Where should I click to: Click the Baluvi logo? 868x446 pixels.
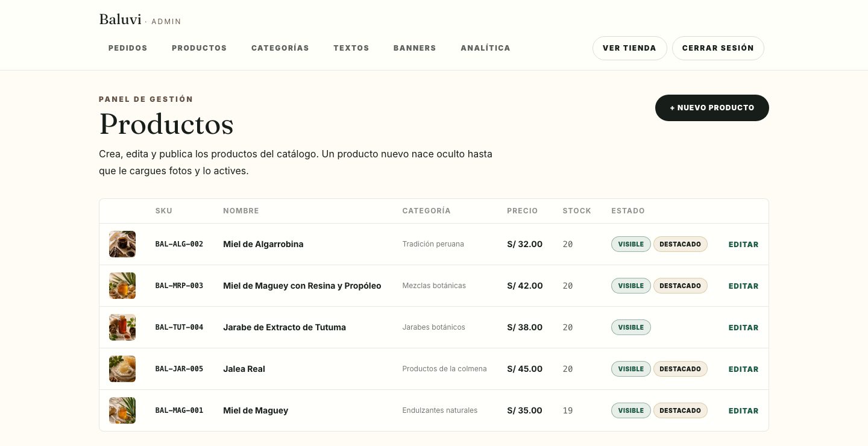[120, 19]
